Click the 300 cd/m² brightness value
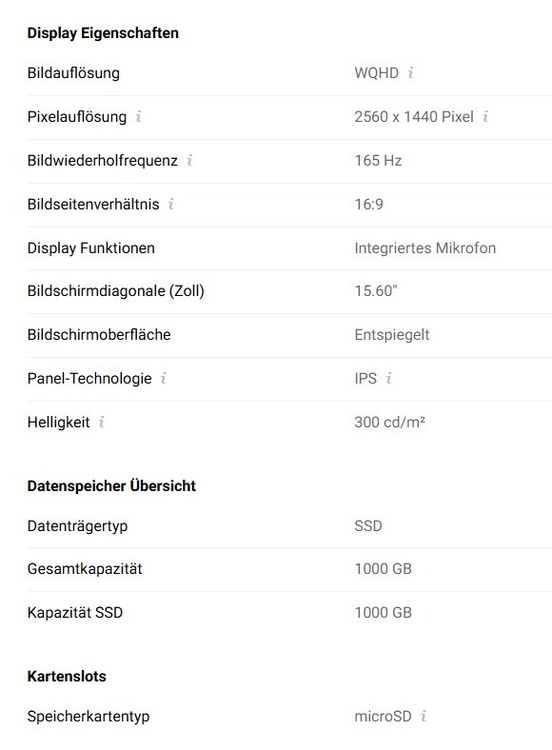The width and height of the screenshot is (552, 750). click(x=390, y=422)
